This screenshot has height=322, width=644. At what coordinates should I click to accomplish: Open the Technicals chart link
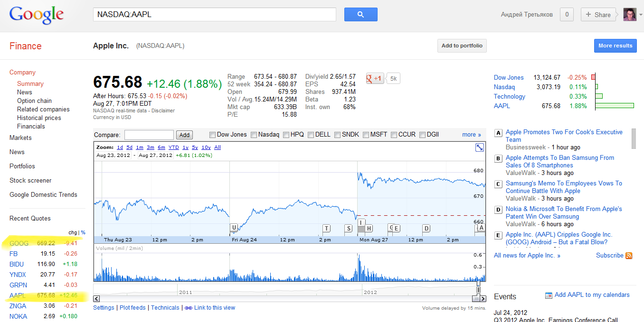pos(165,308)
